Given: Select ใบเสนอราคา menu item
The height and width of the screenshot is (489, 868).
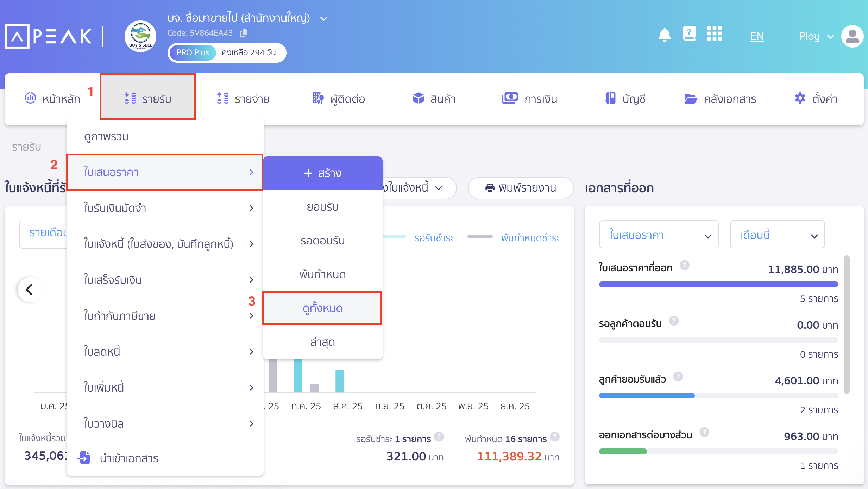Looking at the screenshot, I should 165,172.
